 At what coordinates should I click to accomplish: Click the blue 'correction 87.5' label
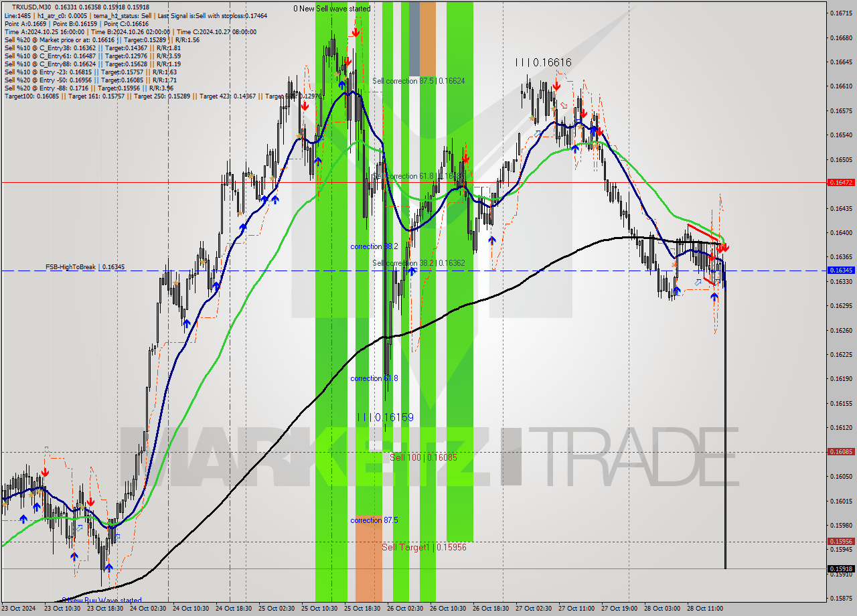(x=374, y=520)
